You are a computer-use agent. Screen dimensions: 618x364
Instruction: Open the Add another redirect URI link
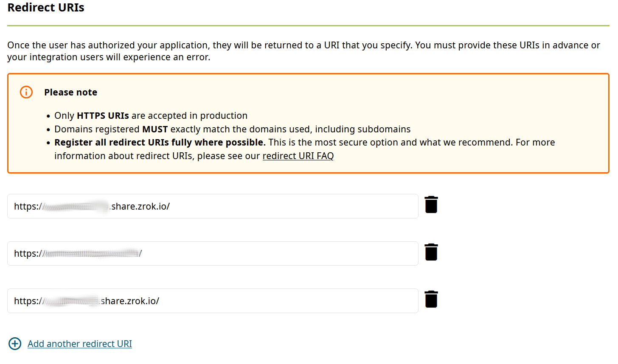[x=80, y=344]
